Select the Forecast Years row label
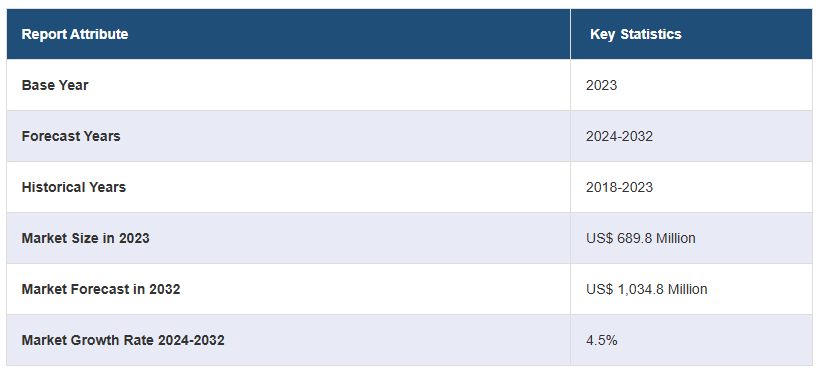Screen dimensions: 822x374 click(71, 136)
